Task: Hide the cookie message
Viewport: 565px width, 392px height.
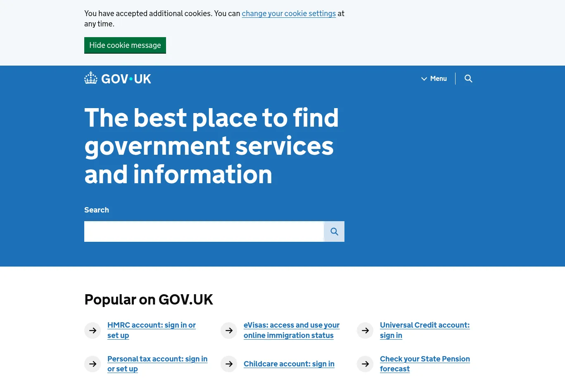Action: (x=125, y=45)
